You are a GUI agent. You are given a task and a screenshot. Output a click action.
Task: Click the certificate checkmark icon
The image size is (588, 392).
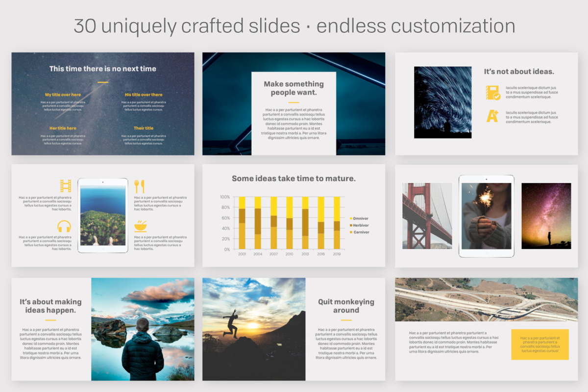[493, 93]
